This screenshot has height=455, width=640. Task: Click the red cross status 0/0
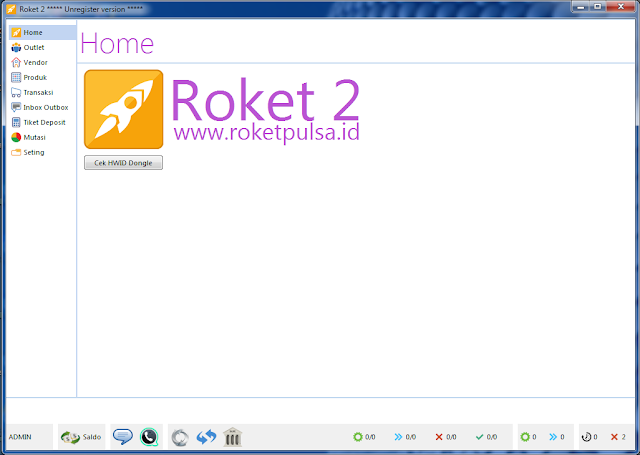click(446, 437)
